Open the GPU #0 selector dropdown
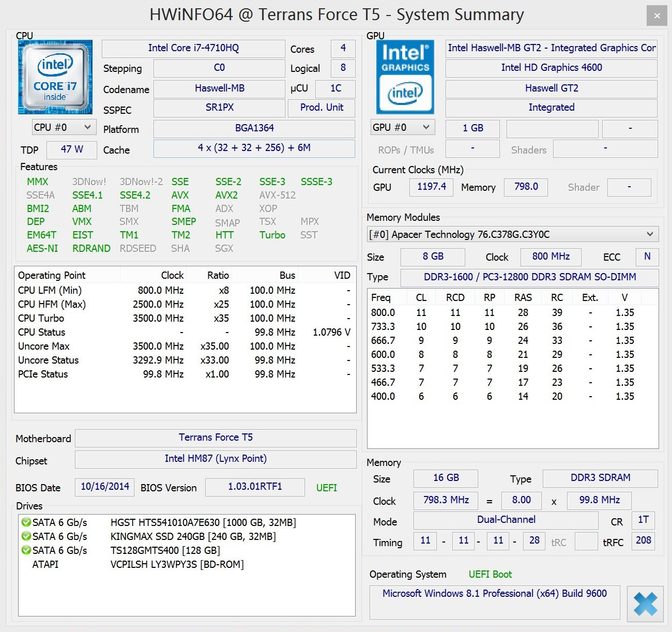 [402, 127]
